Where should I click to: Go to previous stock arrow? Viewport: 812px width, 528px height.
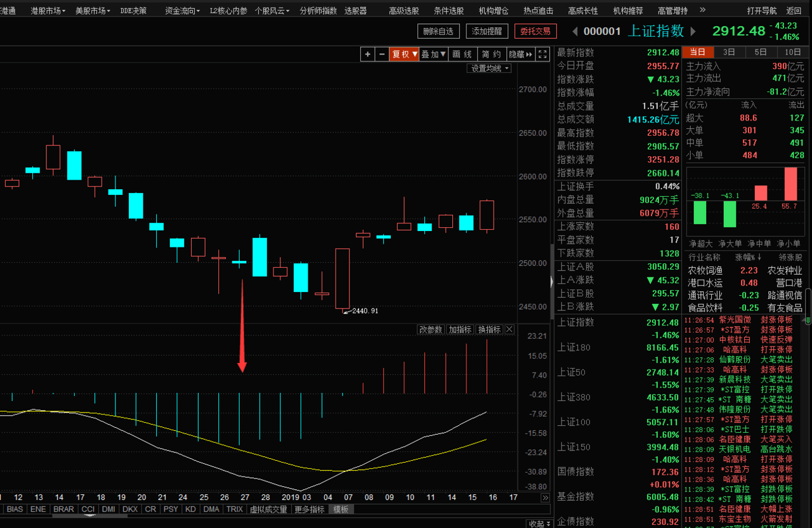pyautogui.click(x=575, y=31)
